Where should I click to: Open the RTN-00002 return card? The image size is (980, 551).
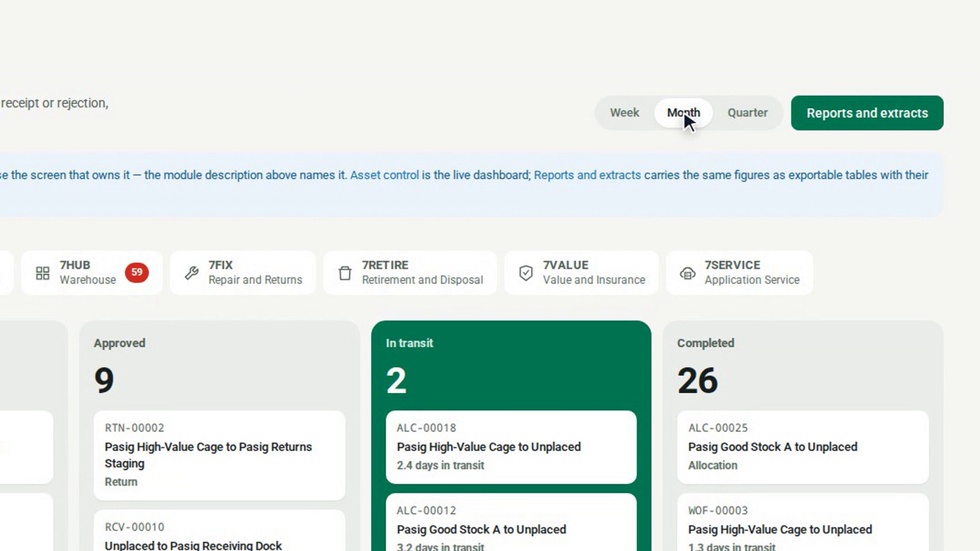[x=219, y=455]
